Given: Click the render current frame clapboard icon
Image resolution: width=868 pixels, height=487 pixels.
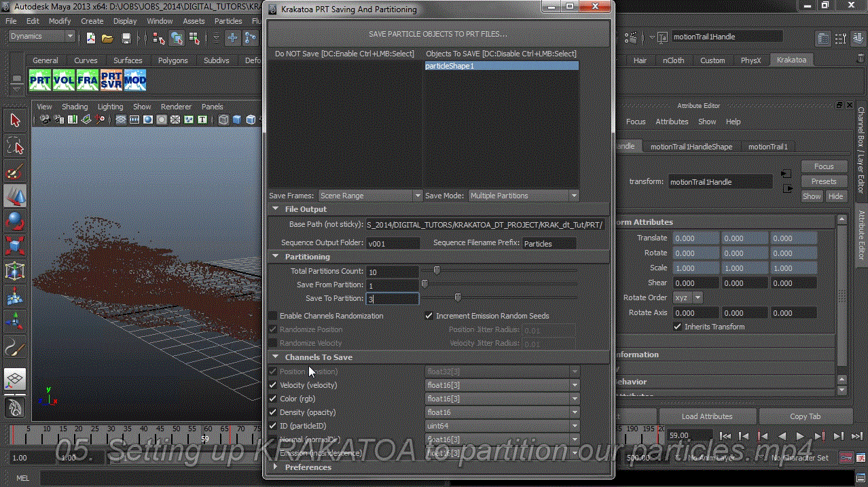Looking at the screenshot, I should click(631, 37).
